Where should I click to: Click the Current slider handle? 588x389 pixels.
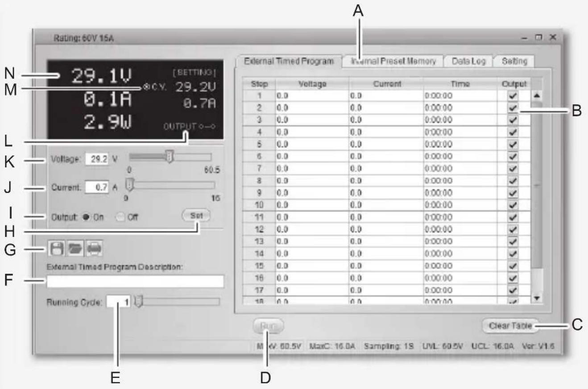coord(129,184)
